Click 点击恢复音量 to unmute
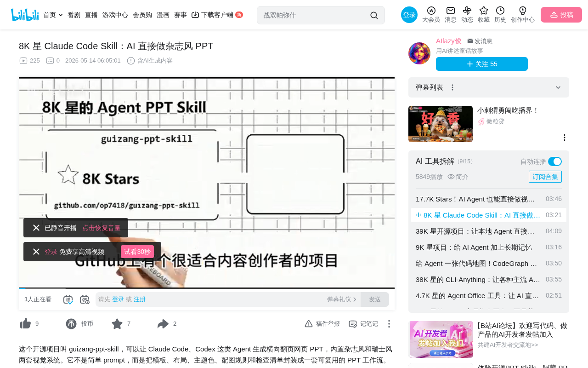The height and width of the screenshot is (368, 588). tap(102, 228)
